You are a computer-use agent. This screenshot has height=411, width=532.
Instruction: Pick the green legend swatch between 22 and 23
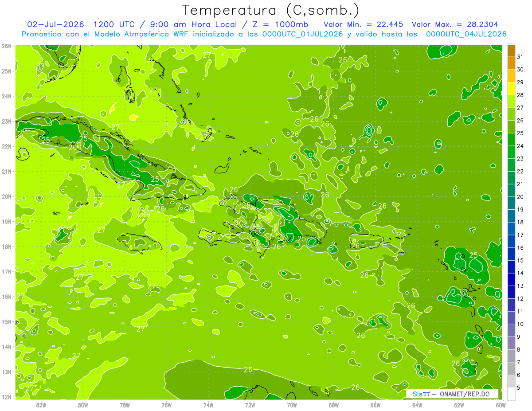coord(511,165)
